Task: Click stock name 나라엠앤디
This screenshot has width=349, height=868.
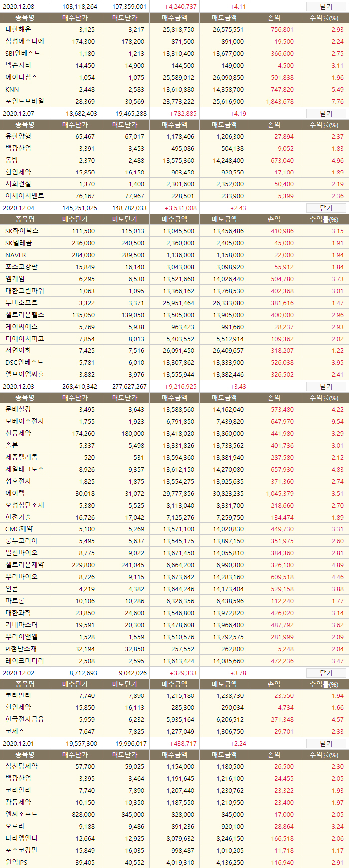Action: pyautogui.click(x=21, y=838)
